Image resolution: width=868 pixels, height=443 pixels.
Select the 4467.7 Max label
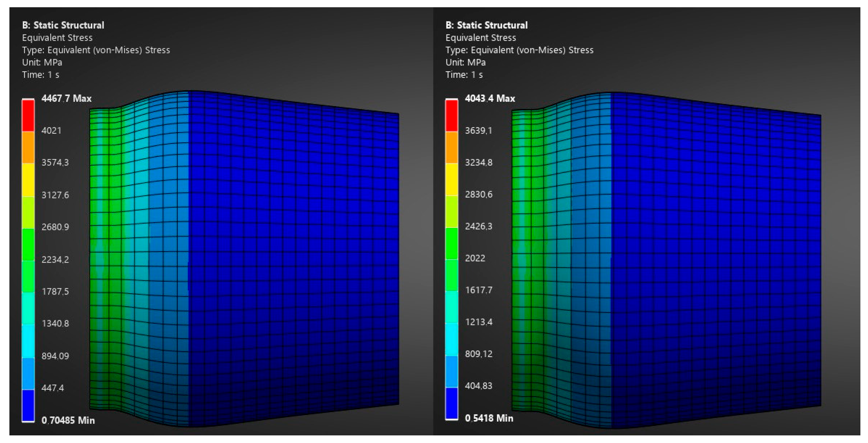pos(66,99)
